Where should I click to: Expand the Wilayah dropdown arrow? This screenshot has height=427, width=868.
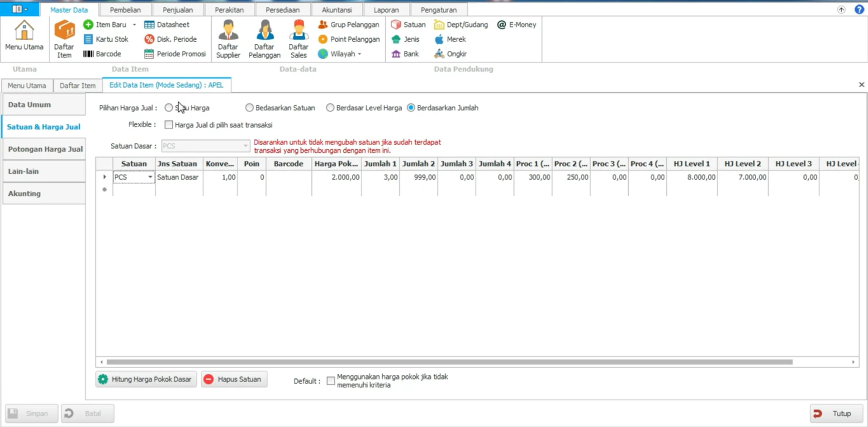coord(360,54)
